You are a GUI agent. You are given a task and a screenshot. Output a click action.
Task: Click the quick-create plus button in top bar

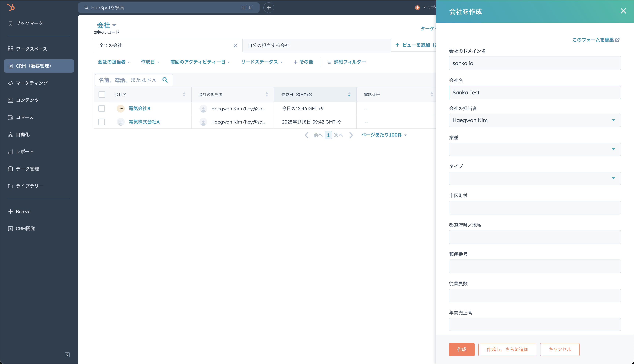coord(268,8)
